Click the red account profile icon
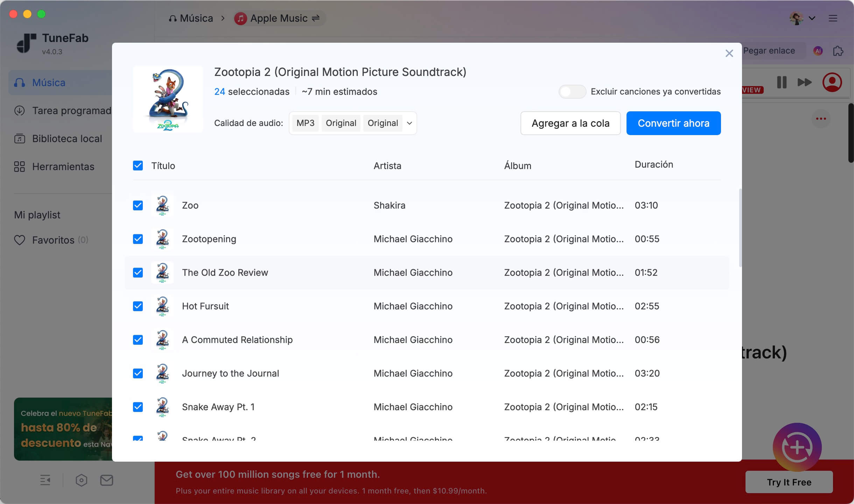The image size is (854, 504). (832, 82)
